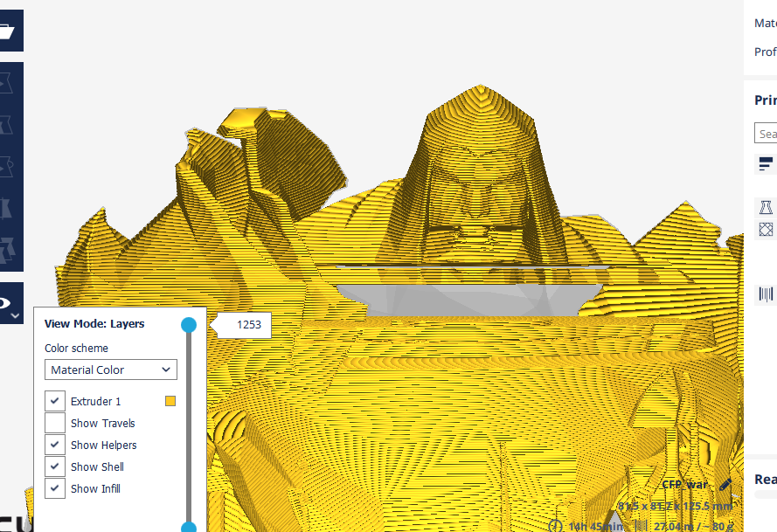
Task: Click the View Mode: Layers heading
Action: click(x=94, y=324)
